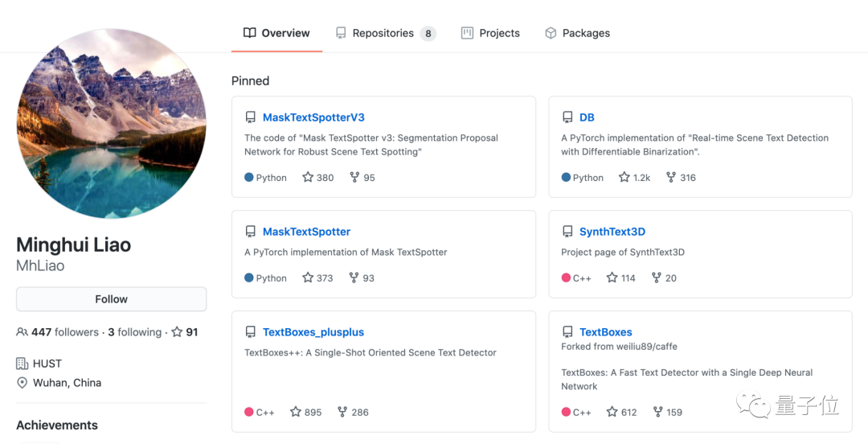Click the star icon on TextBoxes card

click(x=612, y=412)
